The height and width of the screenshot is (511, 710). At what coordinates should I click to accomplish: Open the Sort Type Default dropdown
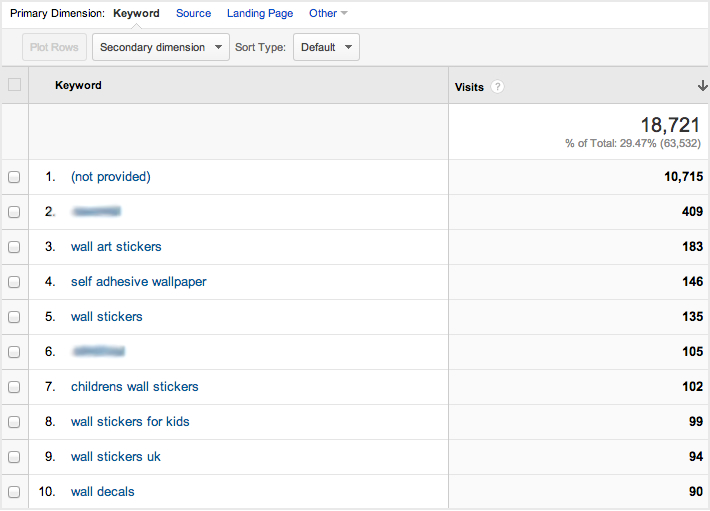coord(326,47)
